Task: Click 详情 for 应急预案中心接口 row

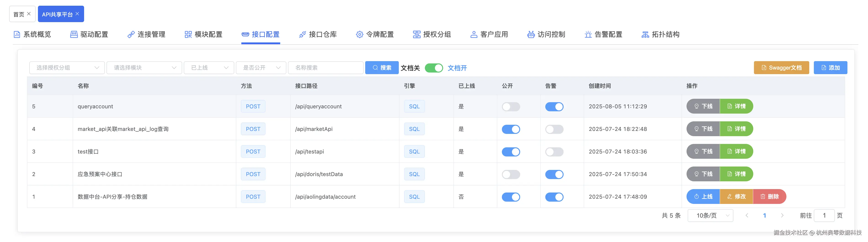Action: tap(737, 174)
